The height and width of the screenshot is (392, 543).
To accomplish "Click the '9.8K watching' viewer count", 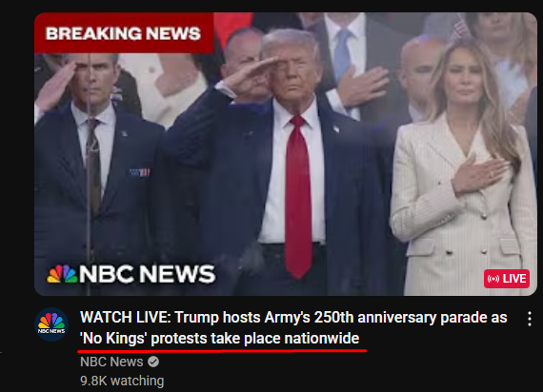I will pyautogui.click(x=122, y=381).
